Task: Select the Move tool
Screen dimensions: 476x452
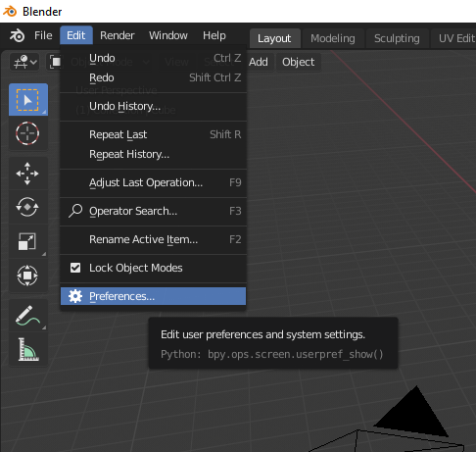Action: coord(27,174)
